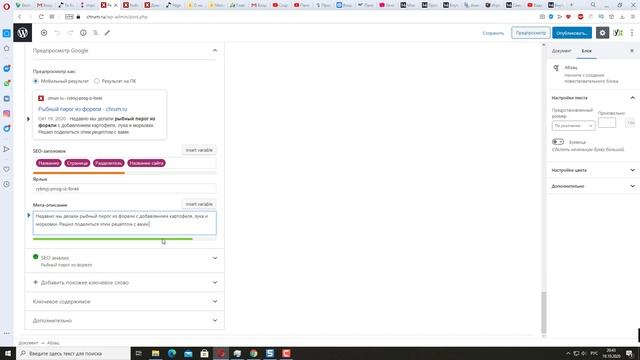
Task: Click Insert variable for meta description
Action: click(199, 204)
